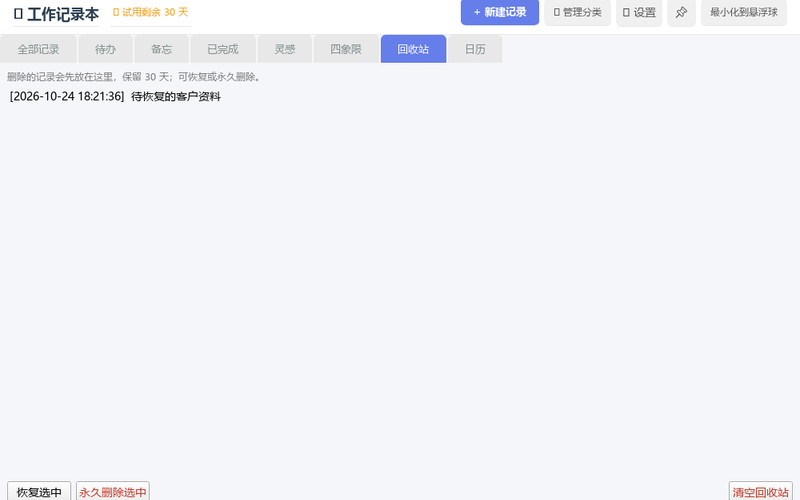Click the 试用剩余 30 天 trial notice

[x=151, y=12]
